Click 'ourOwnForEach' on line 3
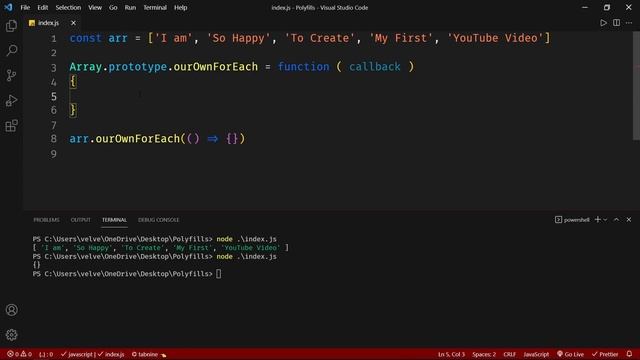Image resolution: width=640 pixels, height=360 pixels. click(216, 67)
